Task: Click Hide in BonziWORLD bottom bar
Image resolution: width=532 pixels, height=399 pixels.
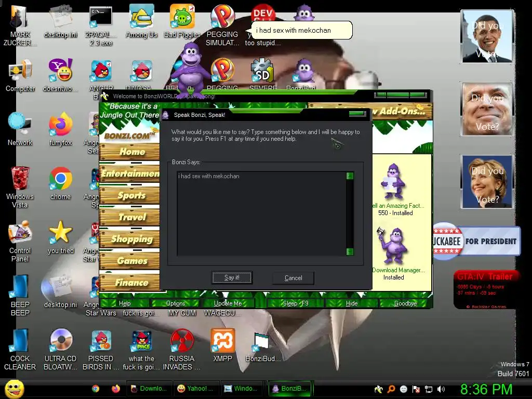Action: (352, 303)
